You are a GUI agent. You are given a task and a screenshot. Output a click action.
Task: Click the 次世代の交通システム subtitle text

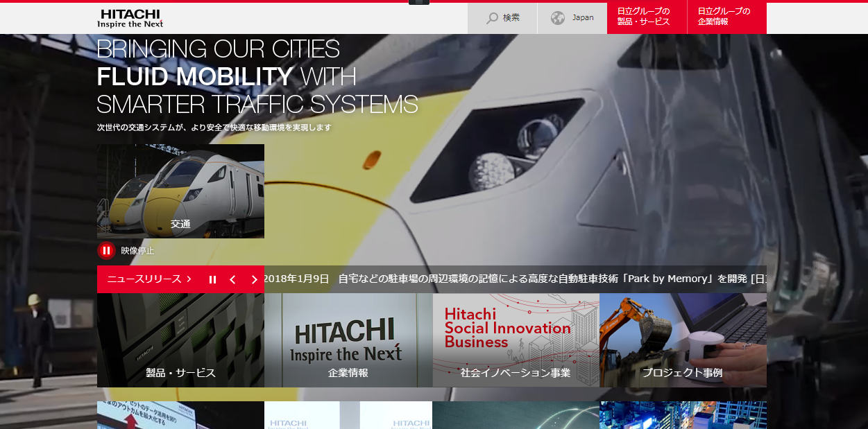pos(214,128)
